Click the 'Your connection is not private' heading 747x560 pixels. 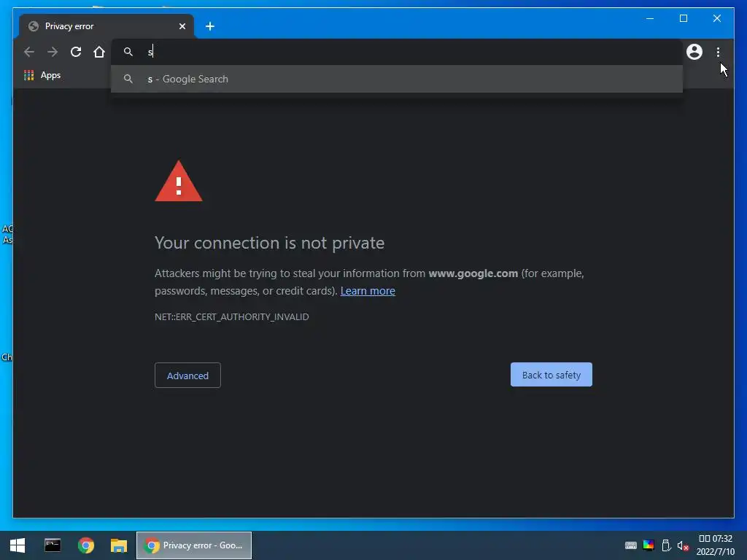[270, 243]
